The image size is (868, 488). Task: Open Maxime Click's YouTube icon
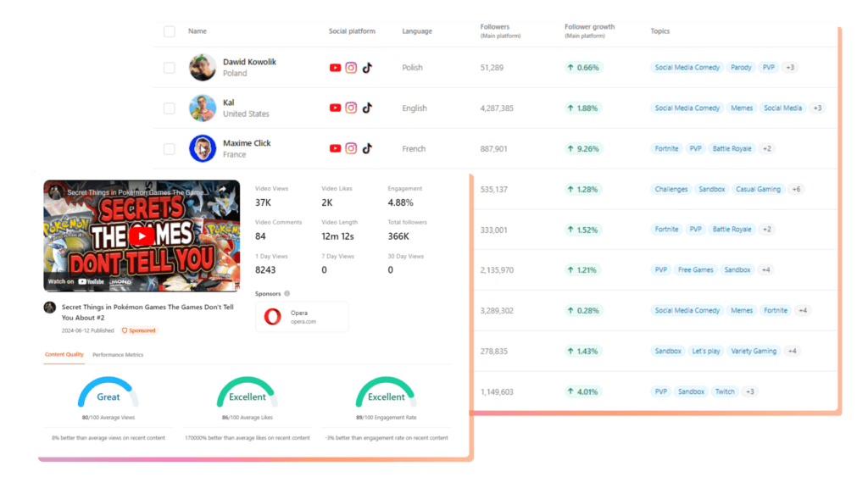click(335, 148)
